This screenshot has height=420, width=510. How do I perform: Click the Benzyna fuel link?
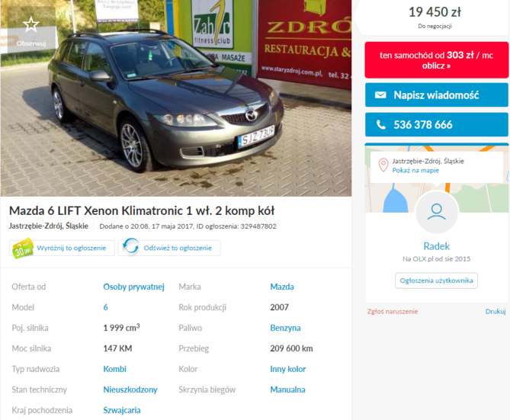[x=285, y=328]
